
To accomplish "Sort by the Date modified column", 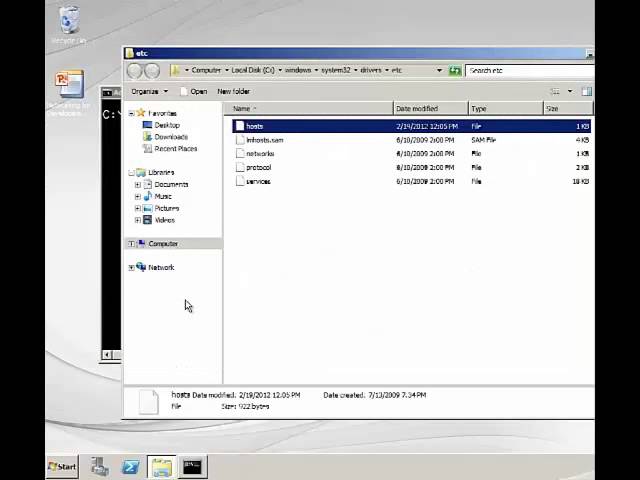I will tap(431, 109).
